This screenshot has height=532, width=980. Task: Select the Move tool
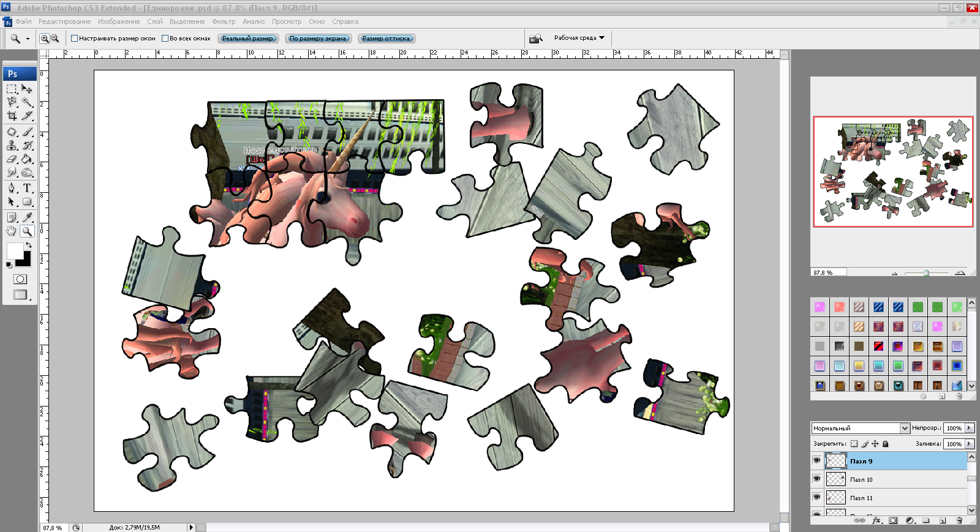27,89
